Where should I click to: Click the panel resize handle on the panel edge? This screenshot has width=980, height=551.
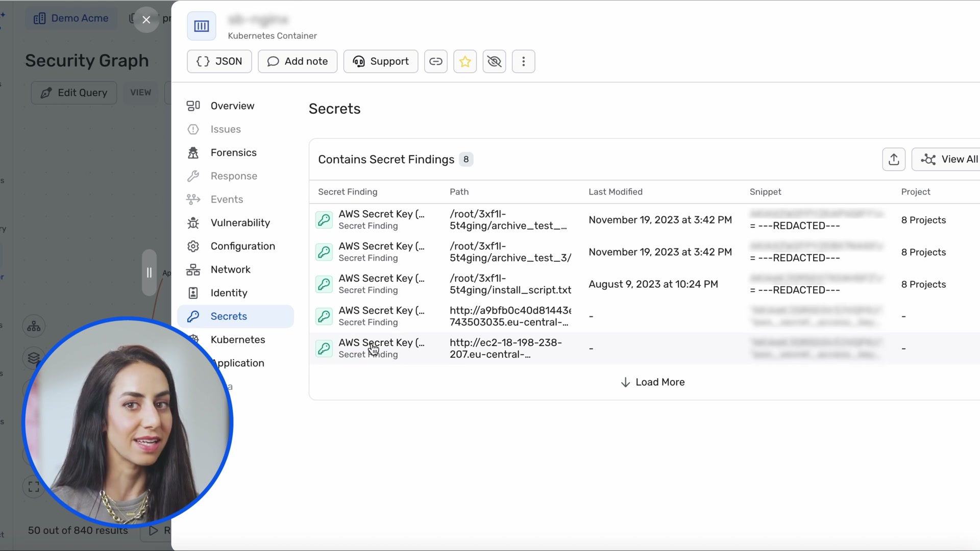point(149,272)
